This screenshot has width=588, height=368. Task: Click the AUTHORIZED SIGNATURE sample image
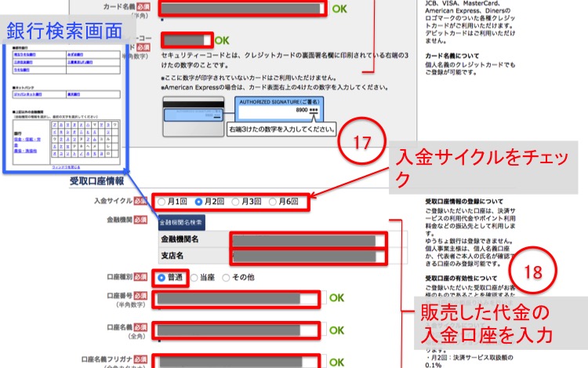(x=279, y=109)
